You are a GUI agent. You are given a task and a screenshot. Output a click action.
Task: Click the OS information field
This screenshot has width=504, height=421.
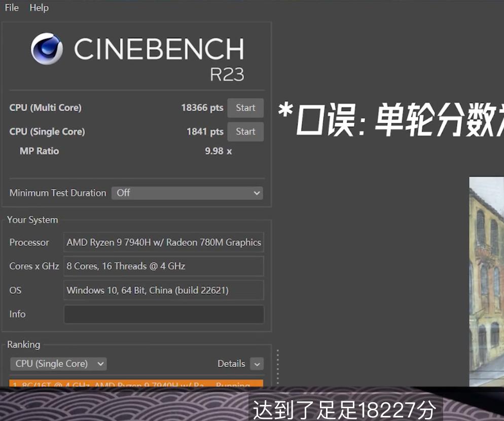pyautogui.click(x=163, y=290)
